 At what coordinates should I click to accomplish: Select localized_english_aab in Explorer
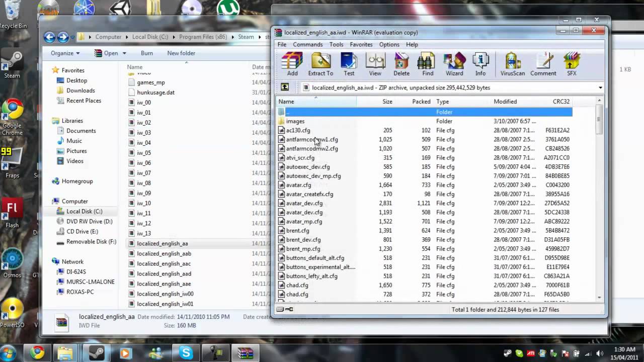pyautogui.click(x=164, y=253)
